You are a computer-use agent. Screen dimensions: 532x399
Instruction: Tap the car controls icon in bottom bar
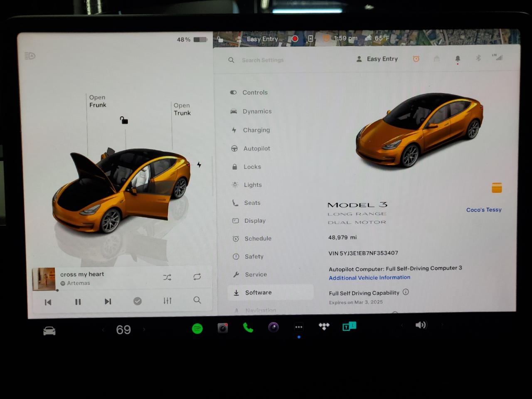[49, 331]
